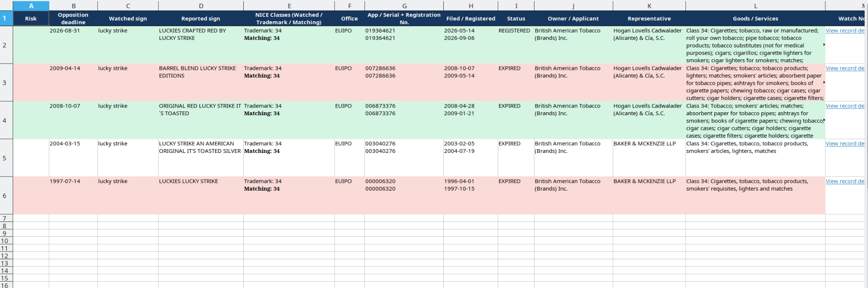Select the LUCKIES LUCKY STRIKE cell
The width and height of the screenshot is (868, 288).
pos(201,196)
